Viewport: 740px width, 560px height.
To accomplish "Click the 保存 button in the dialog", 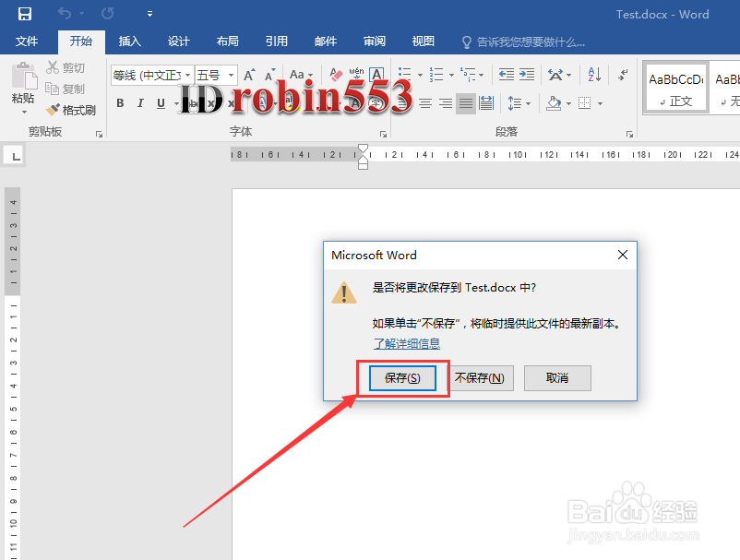I will (401, 377).
